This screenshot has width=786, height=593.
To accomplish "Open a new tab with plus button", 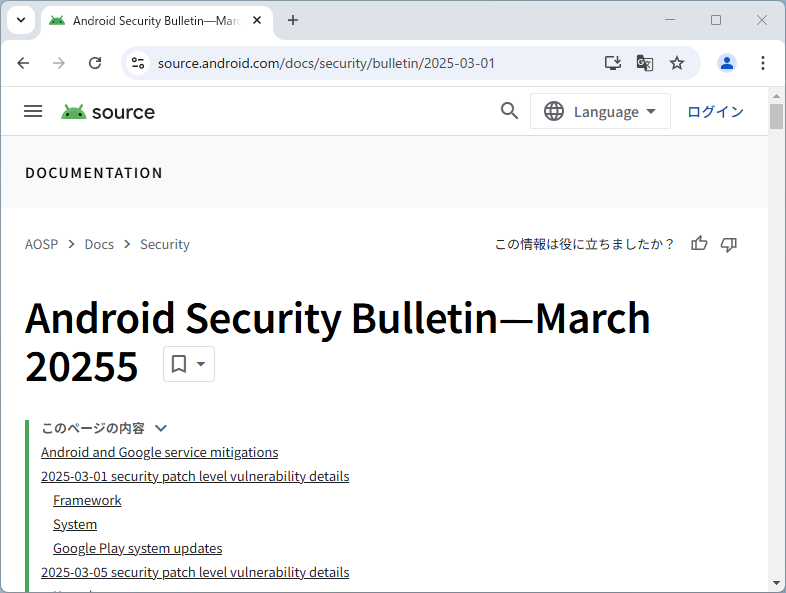I will click(293, 20).
